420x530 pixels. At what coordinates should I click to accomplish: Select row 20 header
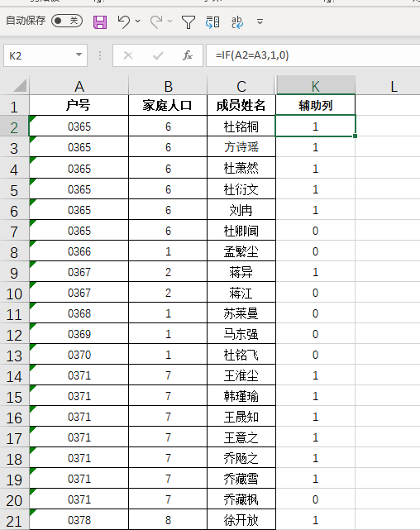[x=14, y=500]
